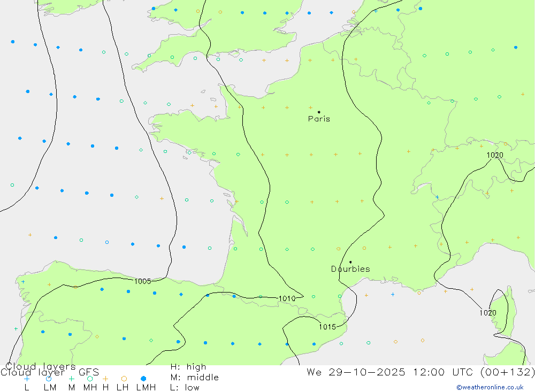Image resolution: width=535 pixels, height=392 pixels.
Task: Click the orange plus H legend symbol
Action: [x=105, y=379]
